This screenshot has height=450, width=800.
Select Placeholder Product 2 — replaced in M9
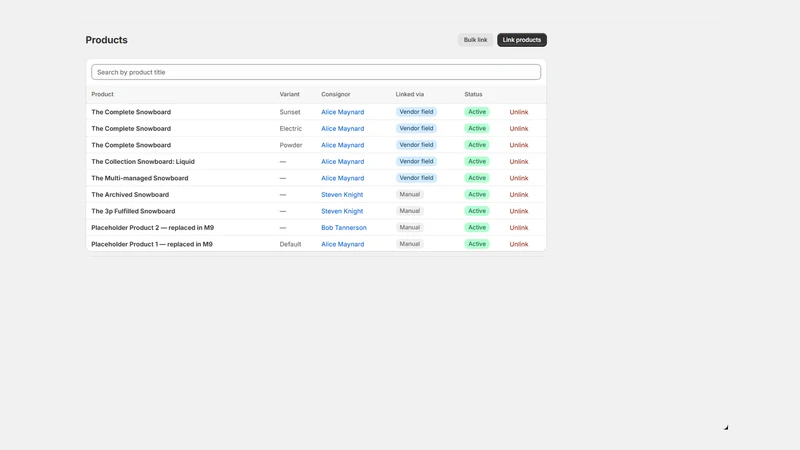pyautogui.click(x=153, y=228)
